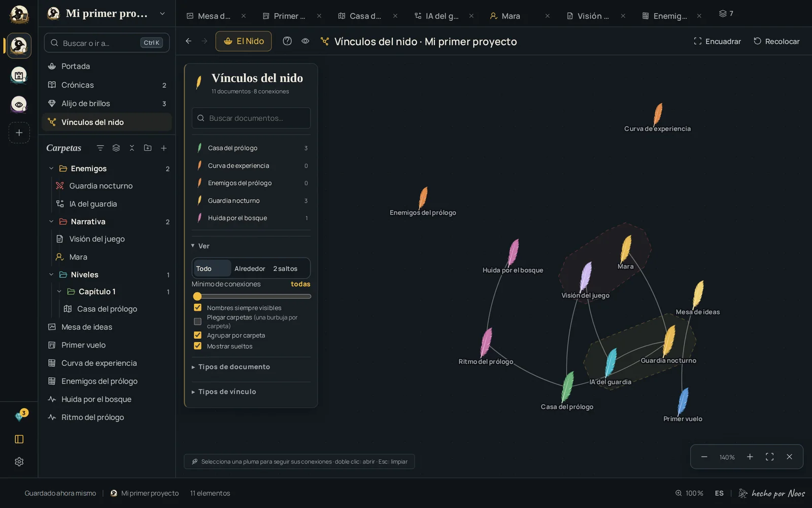Adjust the Mínimo de conexiones slider handle
Image resolution: width=812 pixels, height=508 pixels.
point(197,296)
